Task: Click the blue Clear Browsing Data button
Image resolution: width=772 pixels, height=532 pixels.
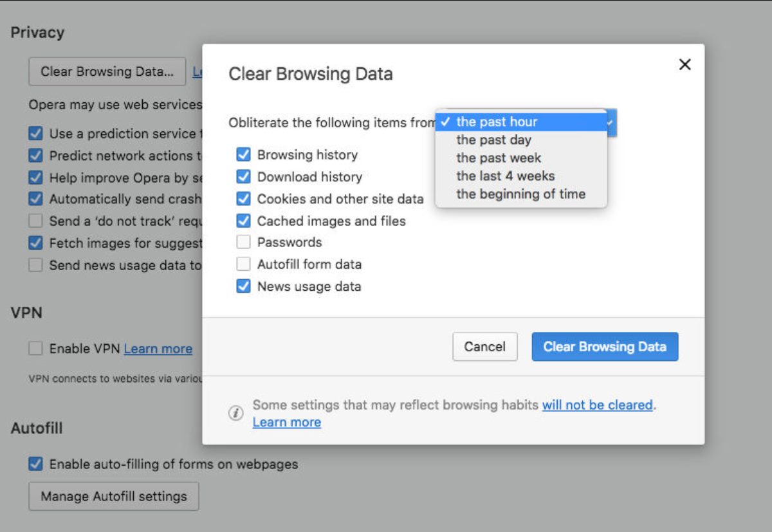Action: pos(605,347)
